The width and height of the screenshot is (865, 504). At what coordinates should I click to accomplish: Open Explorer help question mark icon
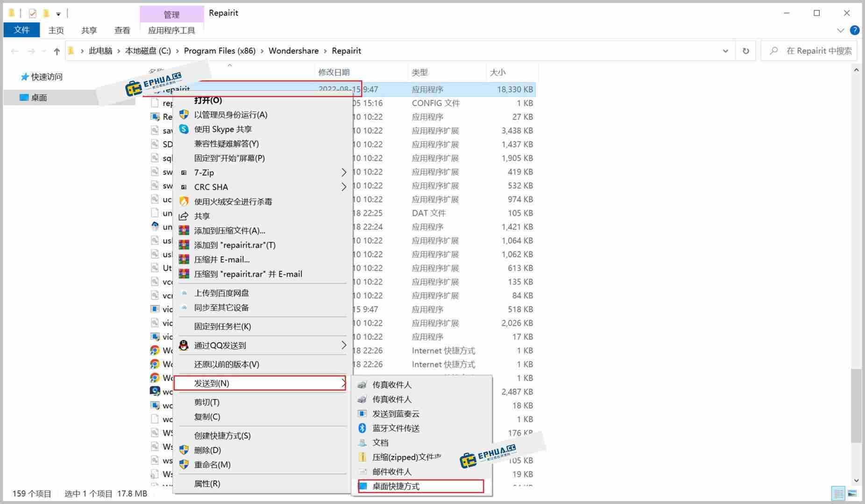(855, 30)
